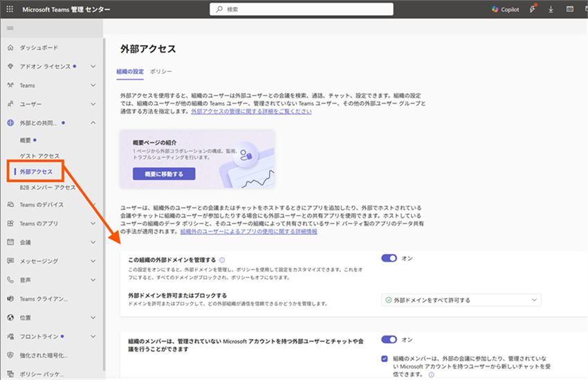Switch to the ポリシー tab
Screen dimensions: 588x380
tap(161, 71)
